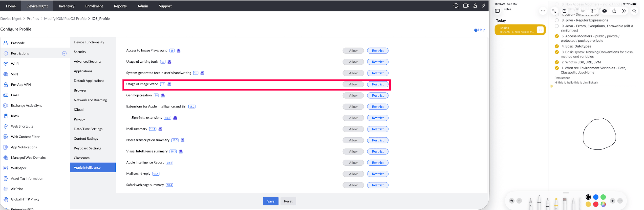644x210 pixels.
Task: Open the Aa text format menu
Action: 583,11
